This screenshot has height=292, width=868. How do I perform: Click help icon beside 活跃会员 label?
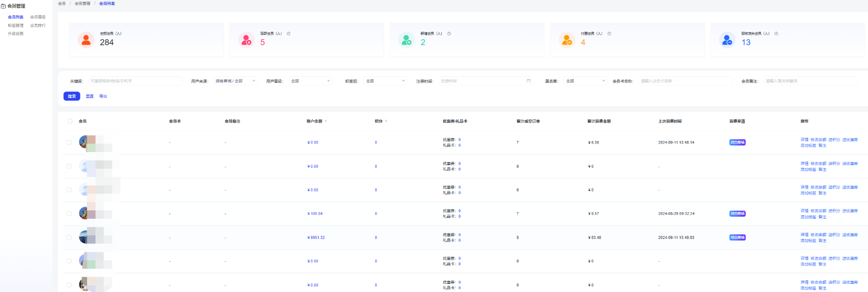(289, 34)
